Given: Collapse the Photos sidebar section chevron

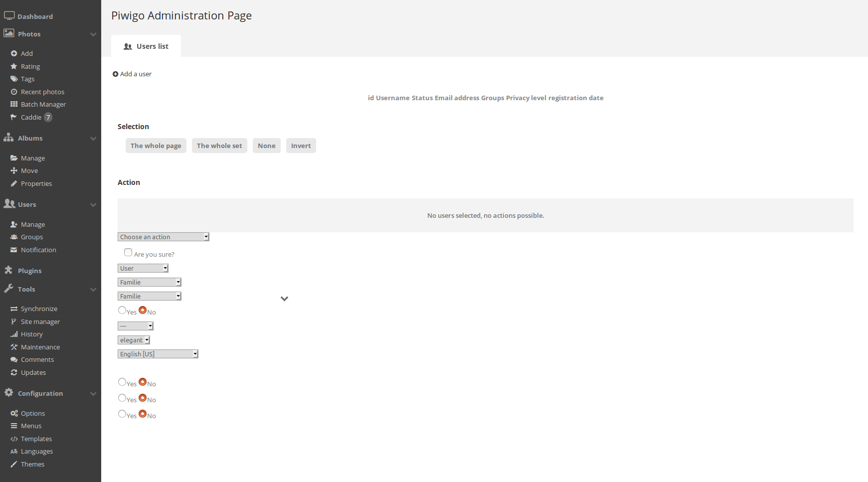Looking at the screenshot, I should point(93,34).
